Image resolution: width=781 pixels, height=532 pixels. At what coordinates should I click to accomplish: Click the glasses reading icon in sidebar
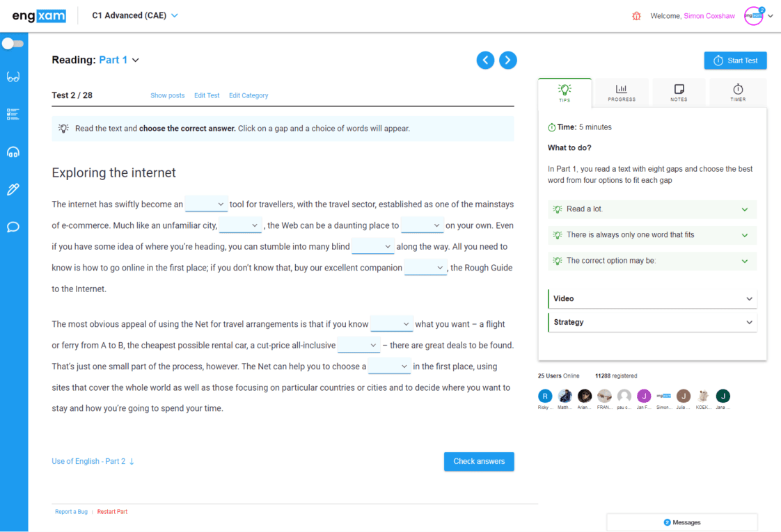pos(13,77)
